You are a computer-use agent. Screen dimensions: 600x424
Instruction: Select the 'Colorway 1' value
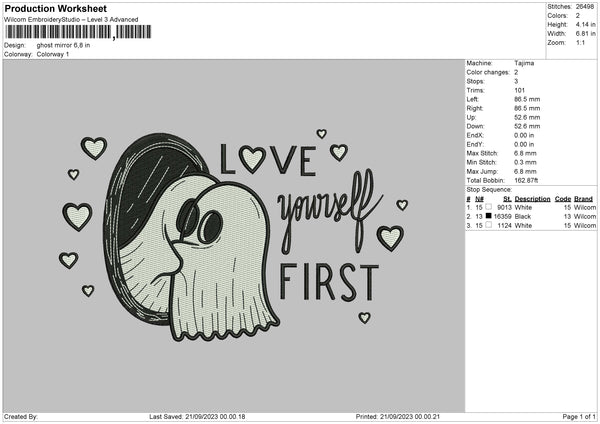(x=53, y=54)
